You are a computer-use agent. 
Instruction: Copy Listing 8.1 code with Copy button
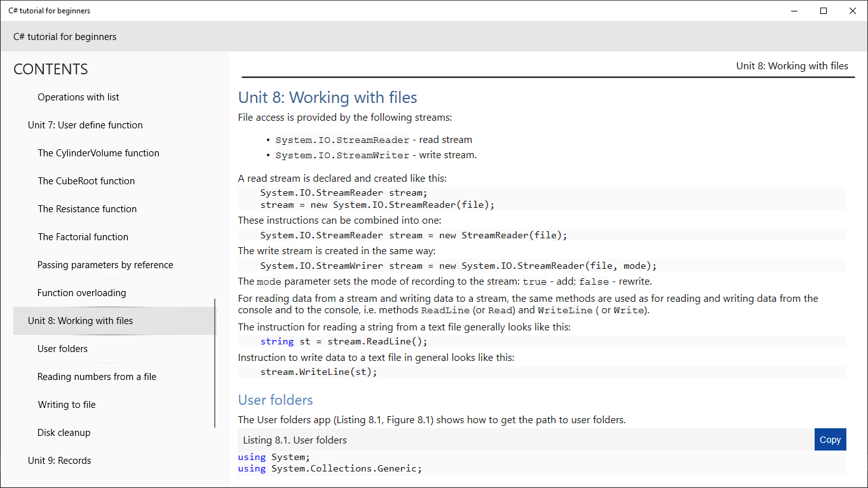(830, 440)
